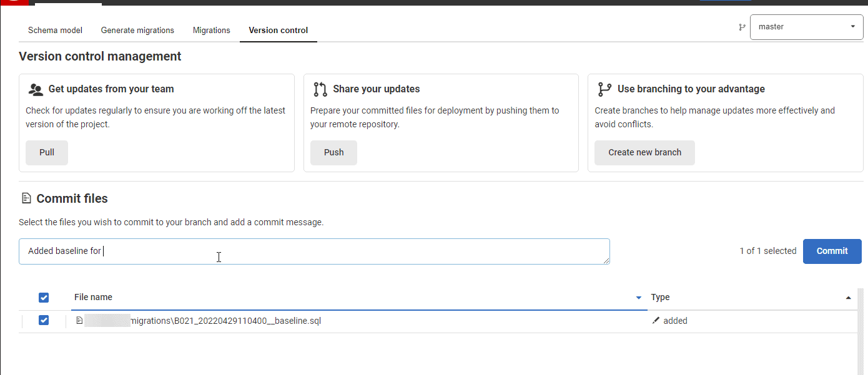868x375 pixels.
Task: Click the file icon beside baseline.sql
Action: pyautogui.click(x=79, y=321)
